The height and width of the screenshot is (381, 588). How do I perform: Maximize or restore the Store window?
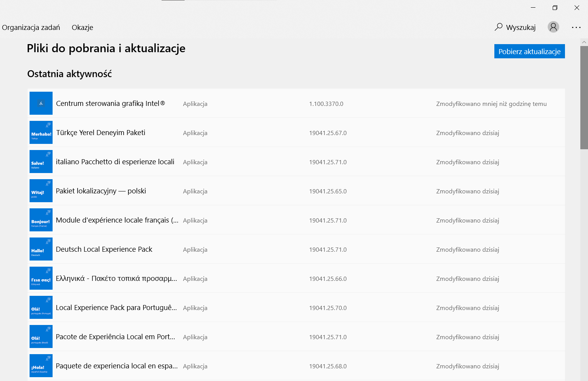coord(555,8)
